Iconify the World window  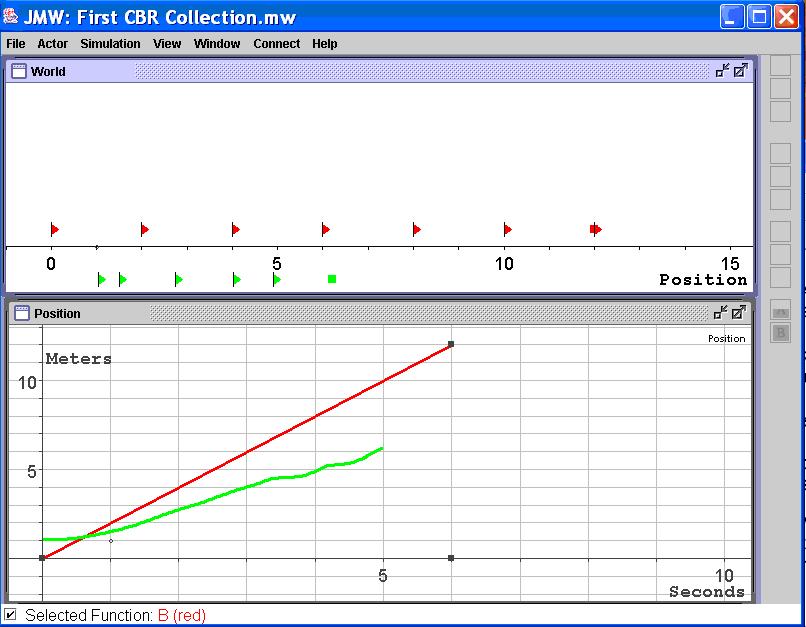722,71
